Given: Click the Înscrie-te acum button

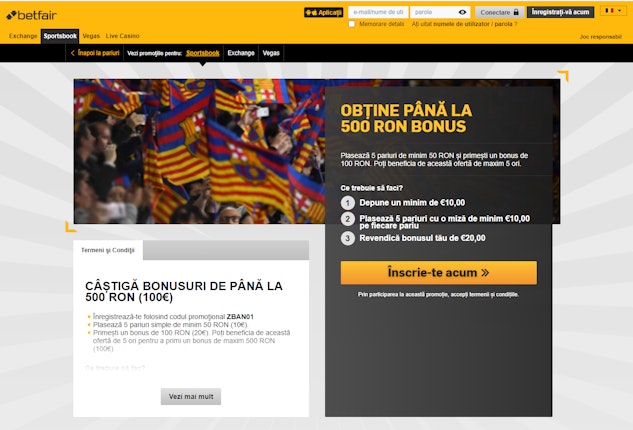Looking at the screenshot, I should pyautogui.click(x=438, y=273).
